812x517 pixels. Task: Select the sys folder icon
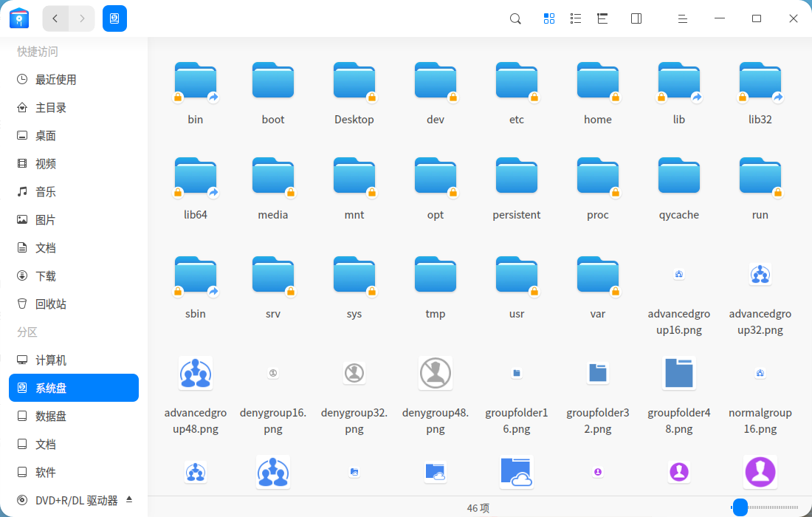pos(354,276)
